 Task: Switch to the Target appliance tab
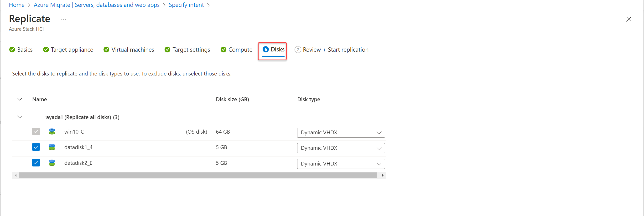point(68,50)
